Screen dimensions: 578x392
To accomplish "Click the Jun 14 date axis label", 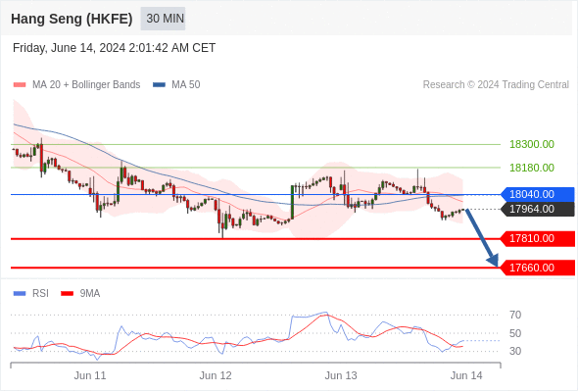I will pos(466,375).
